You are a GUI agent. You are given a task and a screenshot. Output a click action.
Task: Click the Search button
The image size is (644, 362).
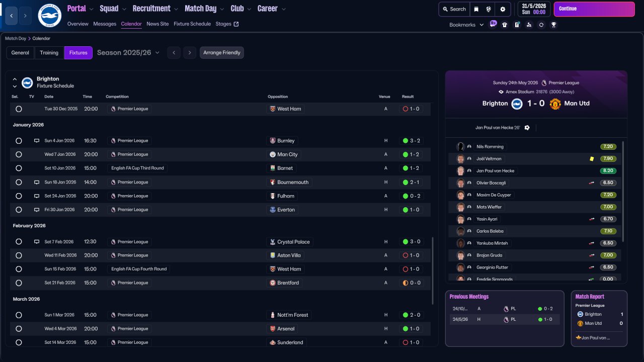[453, 9]
